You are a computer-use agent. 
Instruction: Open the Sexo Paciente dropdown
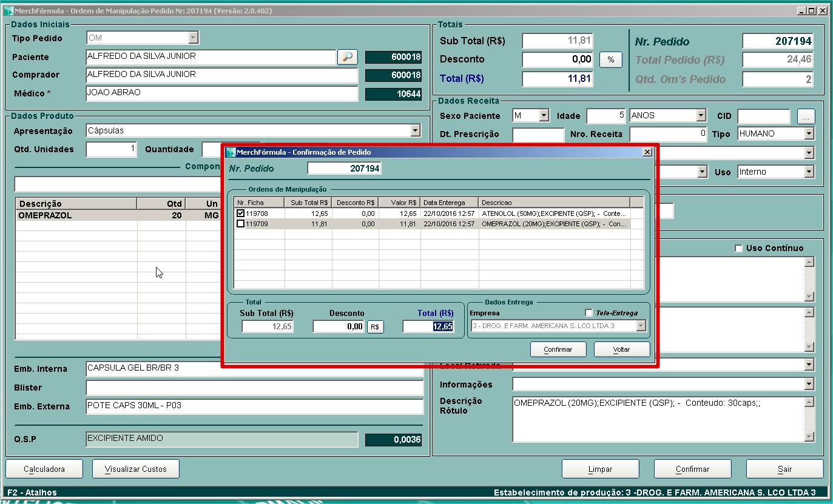point(544,115)
